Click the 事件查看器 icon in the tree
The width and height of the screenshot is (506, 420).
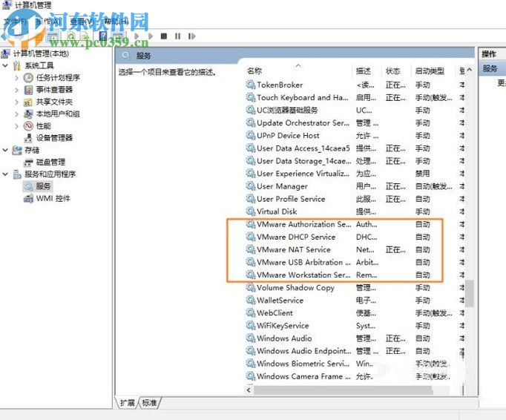click(28, 90)
